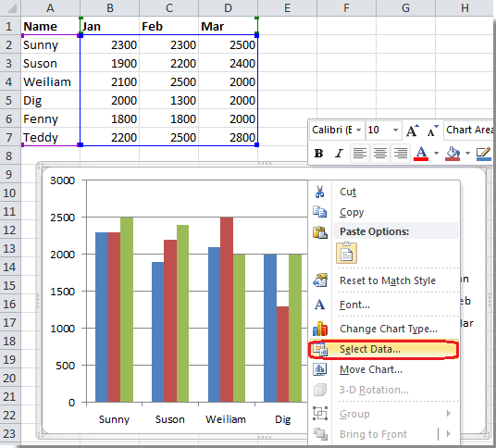Image resolution: width=496 pixels, height=448 pixels.
Task: Click Weiliam's red Feb bar
Action: 227,309
